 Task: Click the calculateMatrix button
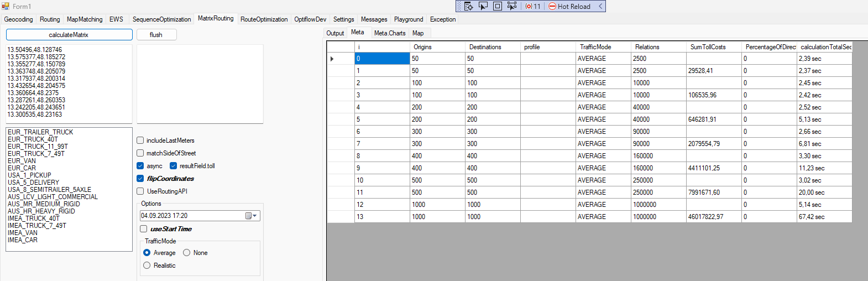tap(69, 35)
